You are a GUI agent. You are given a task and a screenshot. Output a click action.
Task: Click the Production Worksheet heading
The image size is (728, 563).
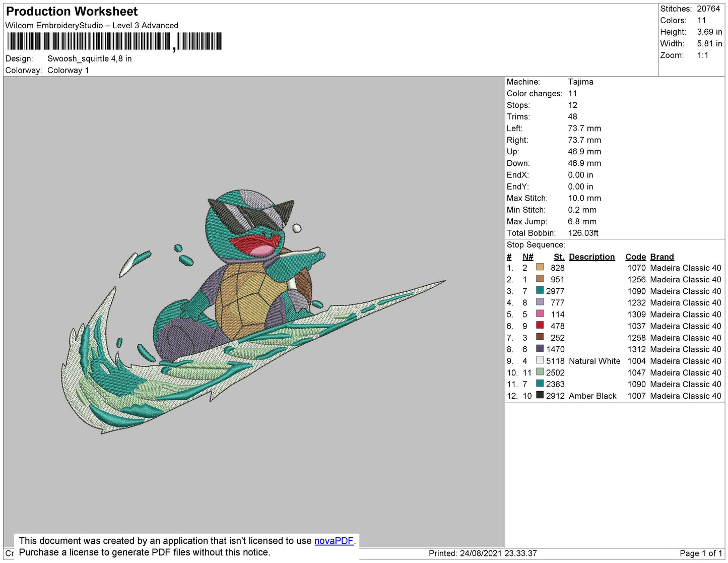pos(72,12)
